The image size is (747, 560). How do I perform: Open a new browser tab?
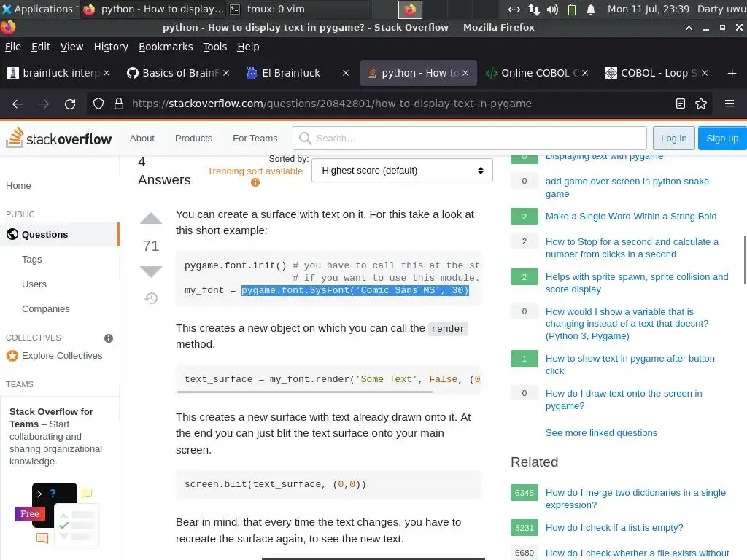coord(732,73)
